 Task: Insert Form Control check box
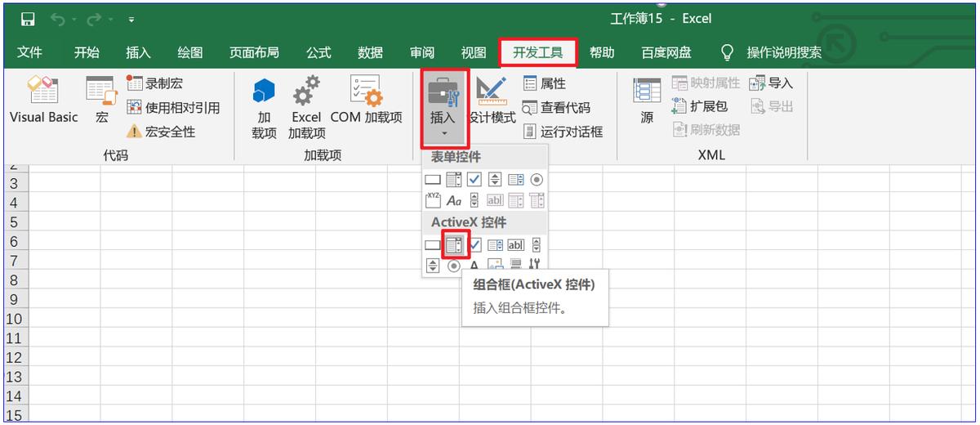pyautogui.click(x=474, y=179)
